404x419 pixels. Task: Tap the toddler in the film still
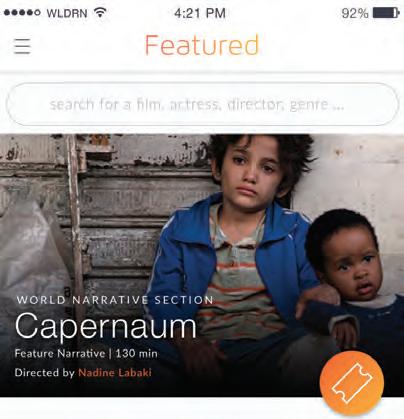point(353,283)
